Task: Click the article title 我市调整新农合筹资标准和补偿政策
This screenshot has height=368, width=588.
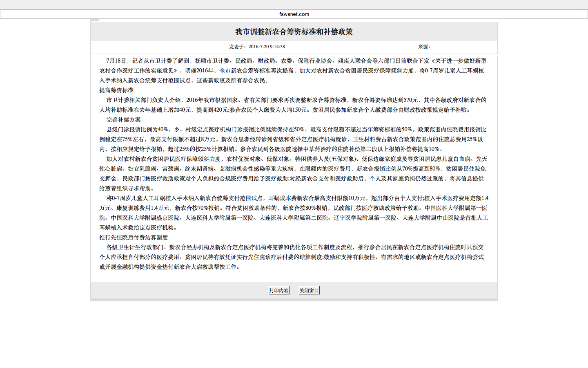Action: click(294, 32)
